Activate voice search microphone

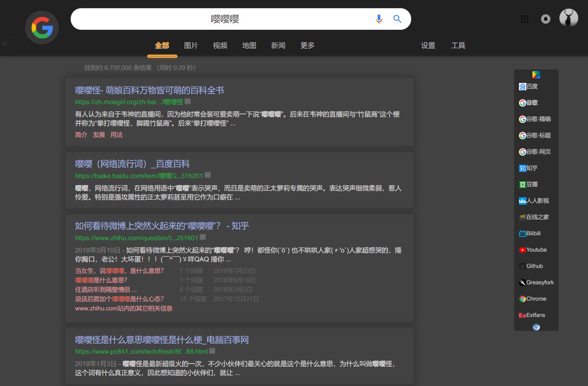[x=379, y=19]
